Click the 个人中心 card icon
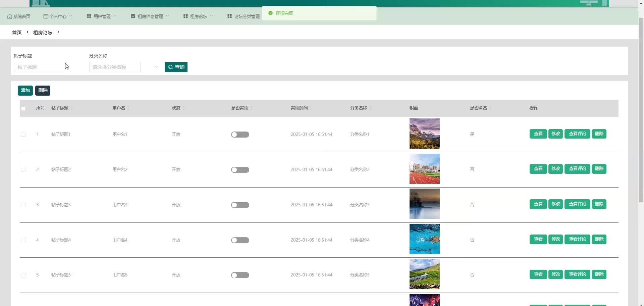 [46, 16]
